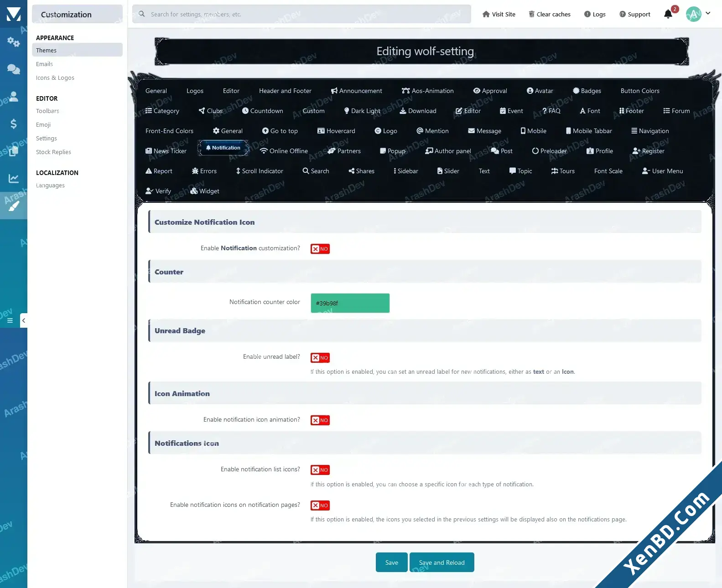722x588 pixels.
Task: Select the active Notification tab
Action: point(223,148)
